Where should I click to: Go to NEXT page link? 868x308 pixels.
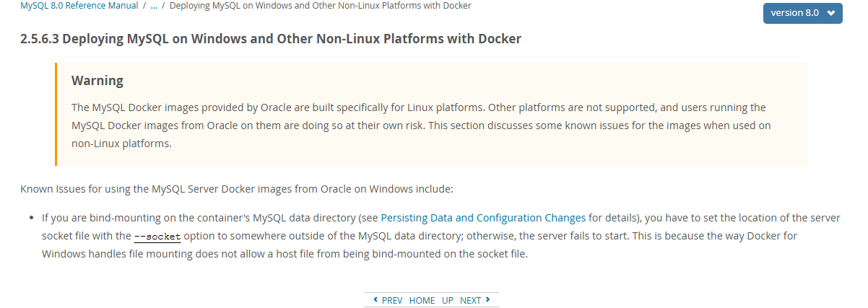tap(470, 300)
